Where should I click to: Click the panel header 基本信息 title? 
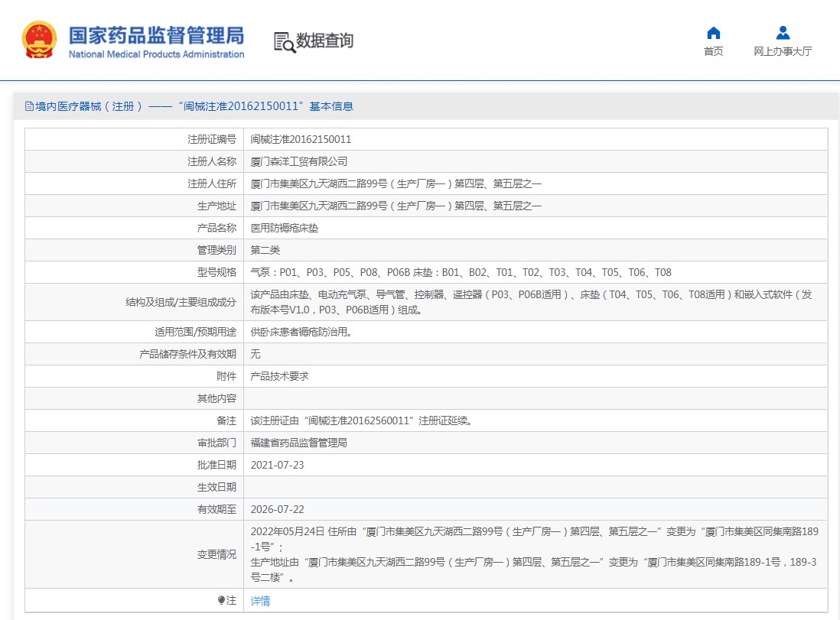tap(330, 107)
